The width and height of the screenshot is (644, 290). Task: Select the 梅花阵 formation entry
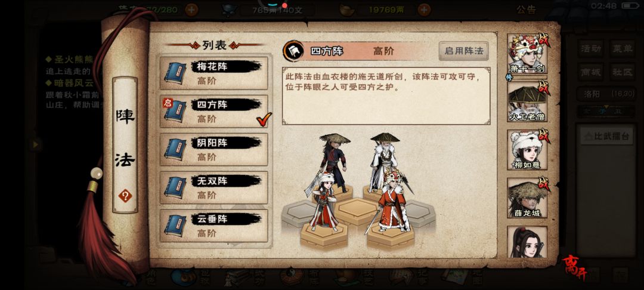coord(213,73)
